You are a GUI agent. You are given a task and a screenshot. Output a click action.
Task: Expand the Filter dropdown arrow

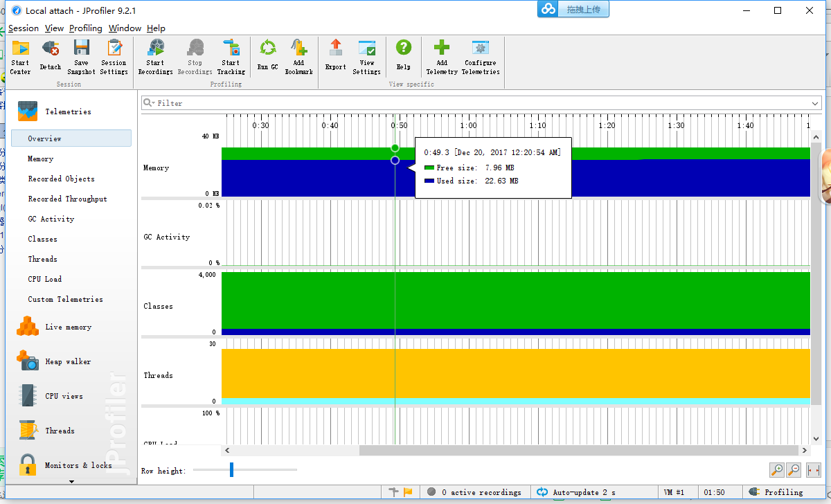click(815, 103)
